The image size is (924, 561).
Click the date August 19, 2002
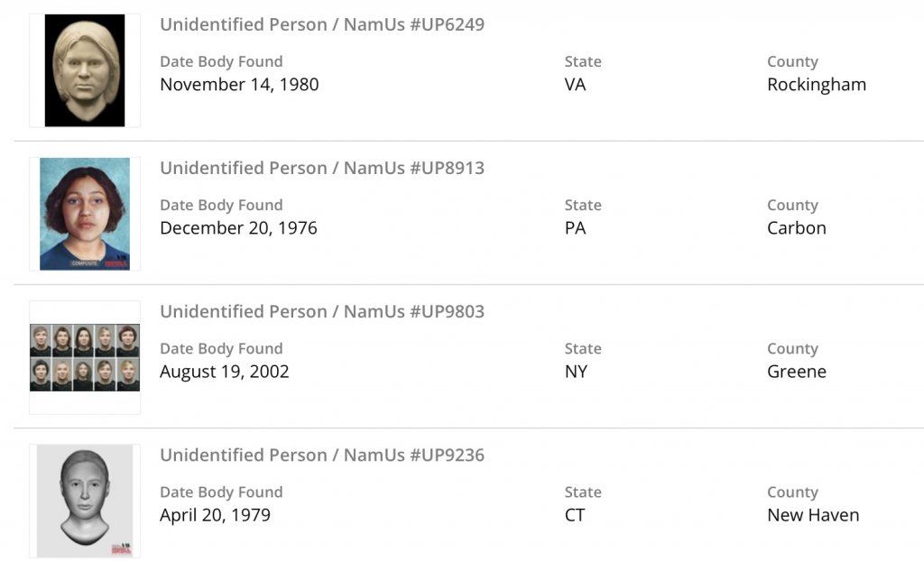point(225,372)
